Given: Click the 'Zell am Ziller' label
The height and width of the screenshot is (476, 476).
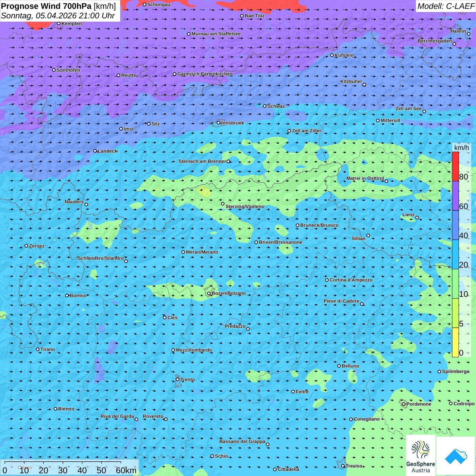Looking at the screenshot, I should pyautogui.click(x=307, y=131).
